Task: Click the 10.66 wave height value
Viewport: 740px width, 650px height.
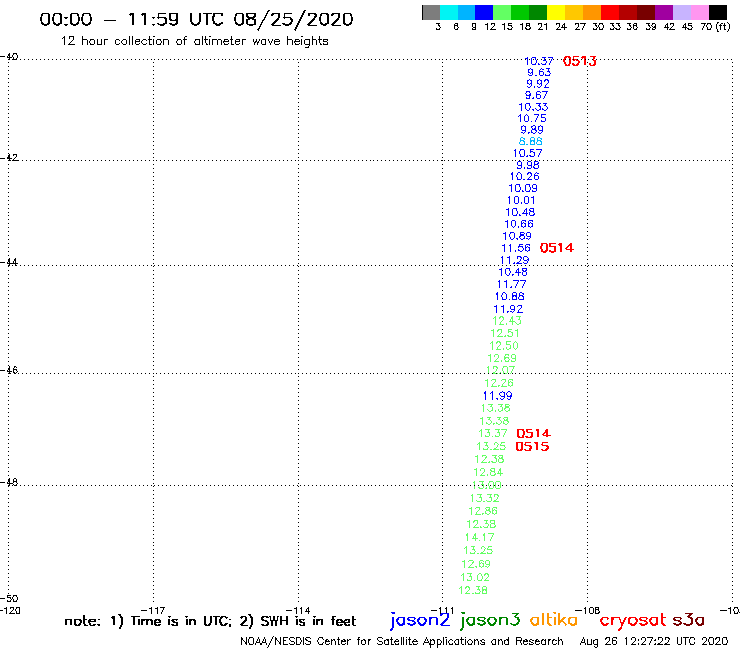Action: click(519, 224)
